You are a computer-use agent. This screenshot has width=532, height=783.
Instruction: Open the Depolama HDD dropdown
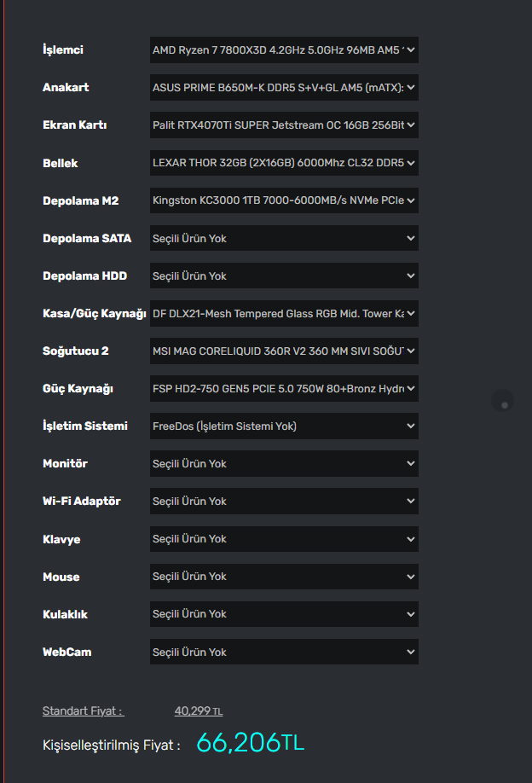tap(284, 275)
